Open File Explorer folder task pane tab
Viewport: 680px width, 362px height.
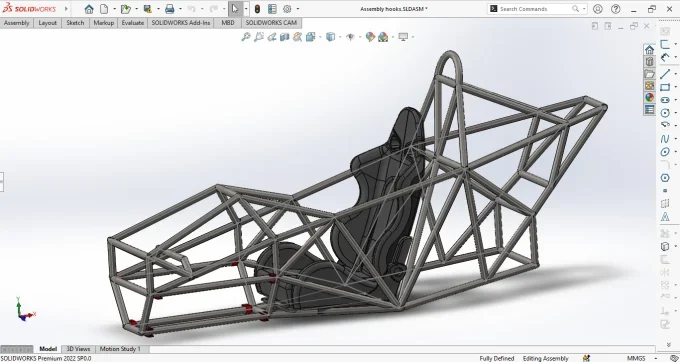pos(649,74)
